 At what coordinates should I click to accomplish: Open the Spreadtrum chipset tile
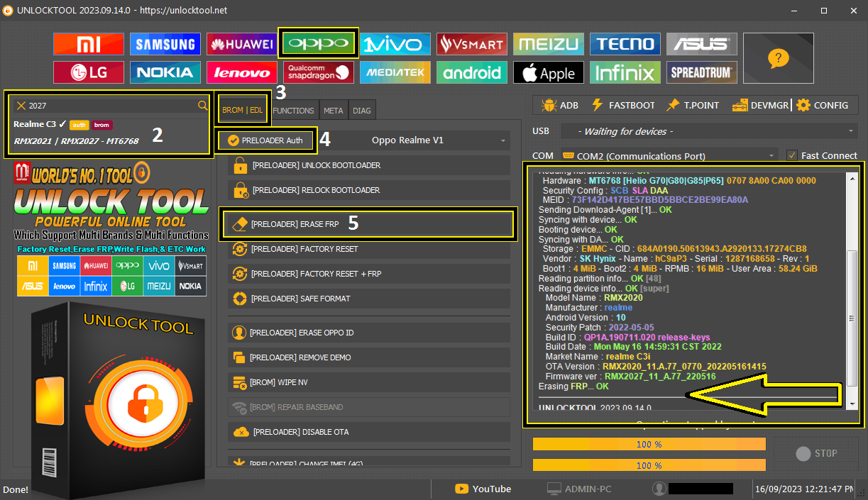pyautogui.click(x=702, y=72)
